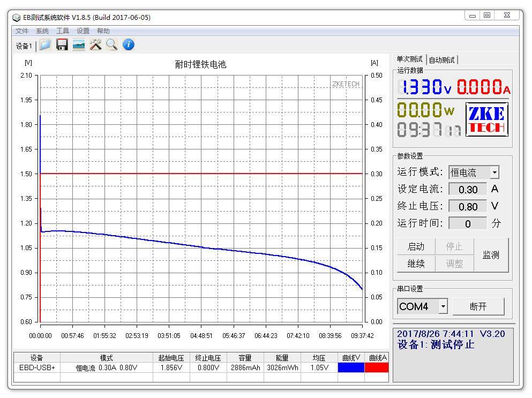Viewport: 532px width, 398px height.
Task: Click the blue info icon
Action: click(x=128, y=45)
